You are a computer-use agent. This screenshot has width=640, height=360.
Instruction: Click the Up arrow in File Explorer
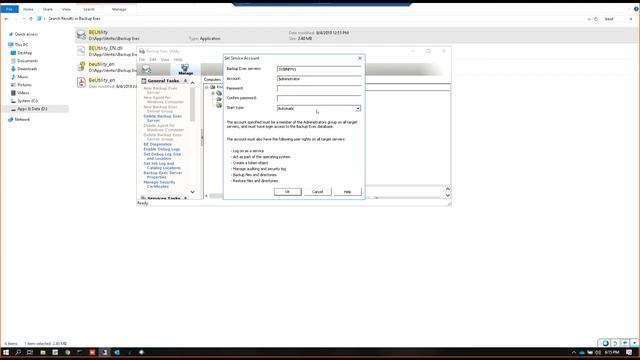[31, 19]
